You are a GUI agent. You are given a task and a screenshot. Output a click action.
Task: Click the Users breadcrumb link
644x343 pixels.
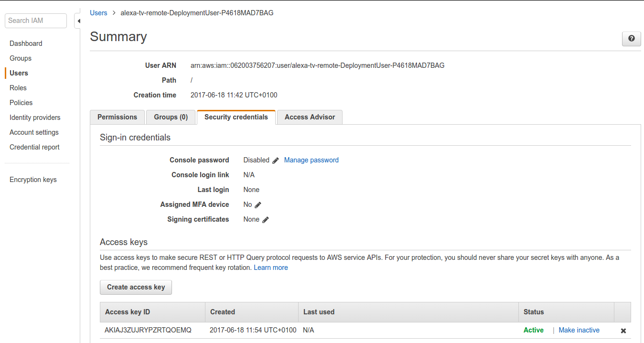tap(98, 13)
